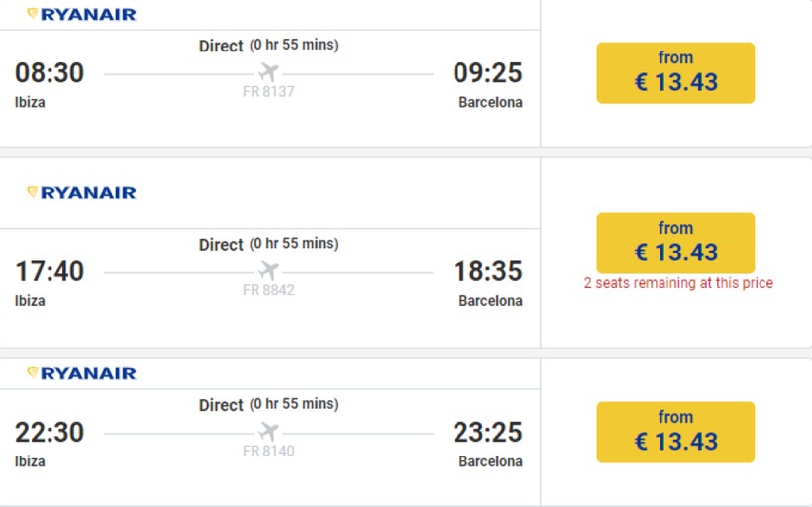
Task: Select the €13.43 fare for the 08:30 flight
Action: 675,72
